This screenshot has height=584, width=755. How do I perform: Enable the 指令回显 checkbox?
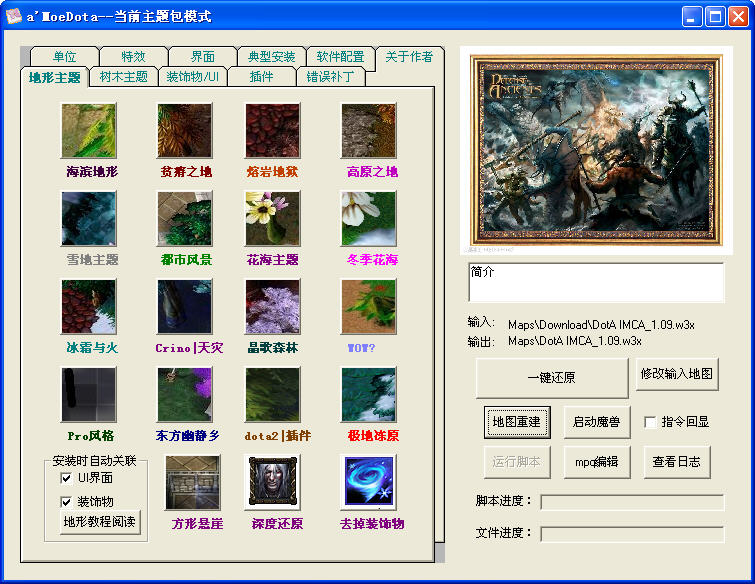(x=650, y=422)
